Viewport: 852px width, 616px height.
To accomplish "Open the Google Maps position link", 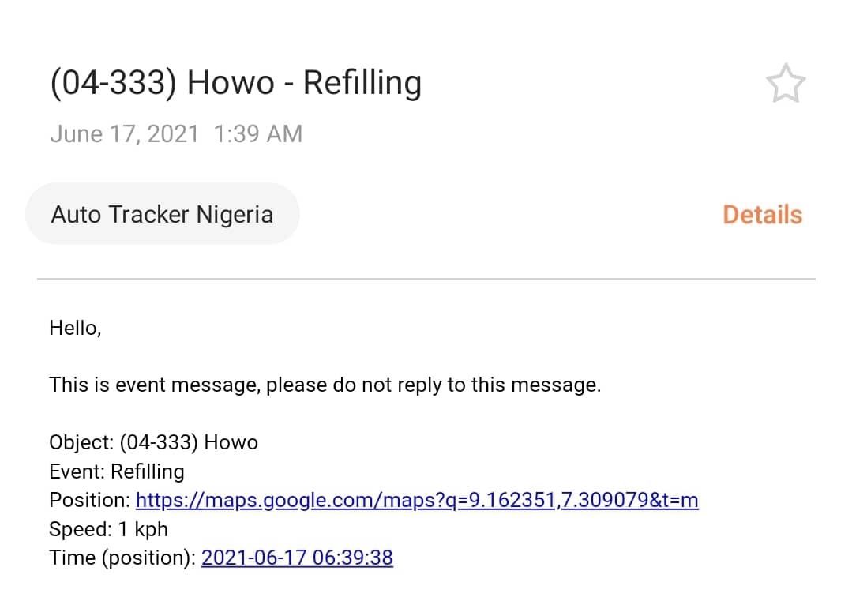I will 417,500.
